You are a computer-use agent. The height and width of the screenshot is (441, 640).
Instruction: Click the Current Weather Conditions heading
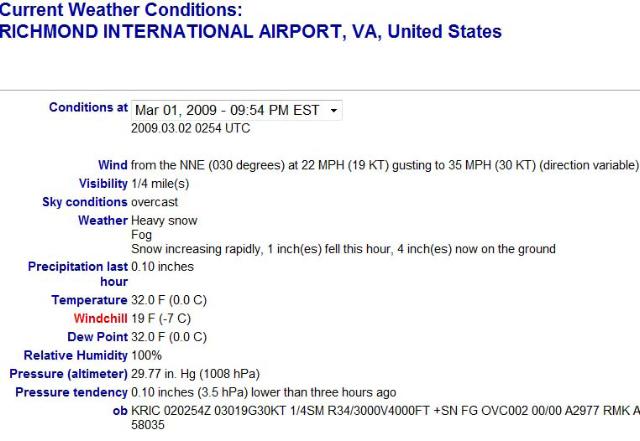pos(120,10)
